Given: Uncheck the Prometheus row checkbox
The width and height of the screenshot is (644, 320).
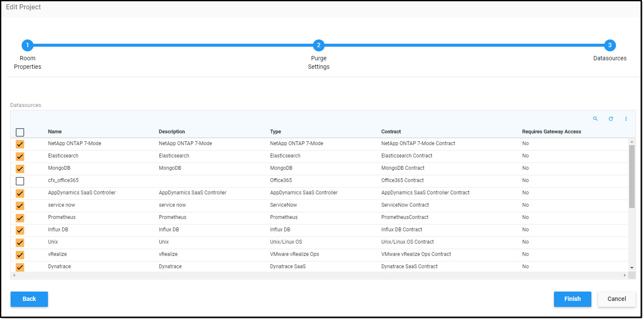Looking at the screenshot, I should (20, 218).
